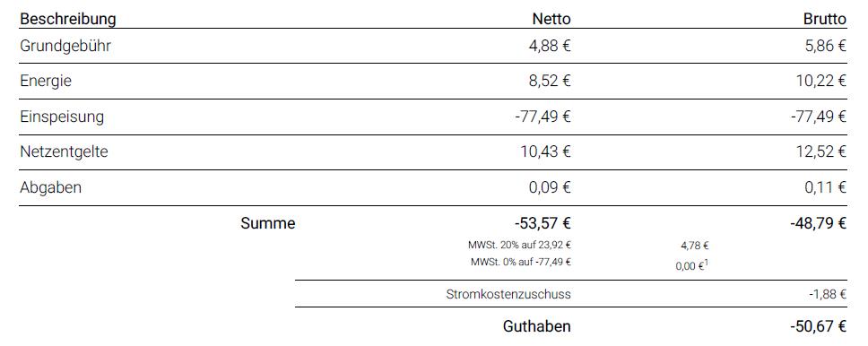Click the Summe label
868x346 pixels.
(268, 224)
